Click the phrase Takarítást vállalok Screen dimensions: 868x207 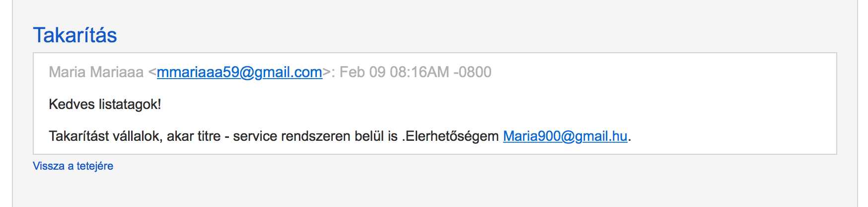pyautogui.click(x=104, y=136)
